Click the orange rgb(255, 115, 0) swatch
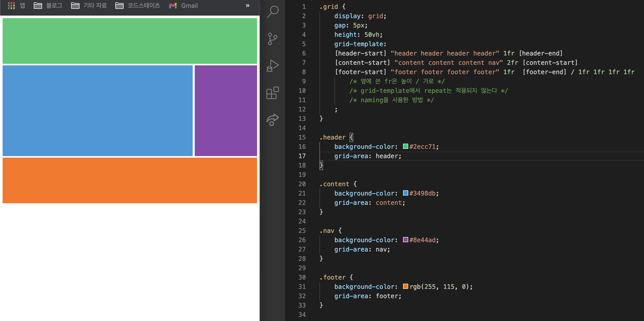644x321 pixels. tap(405, 286)
